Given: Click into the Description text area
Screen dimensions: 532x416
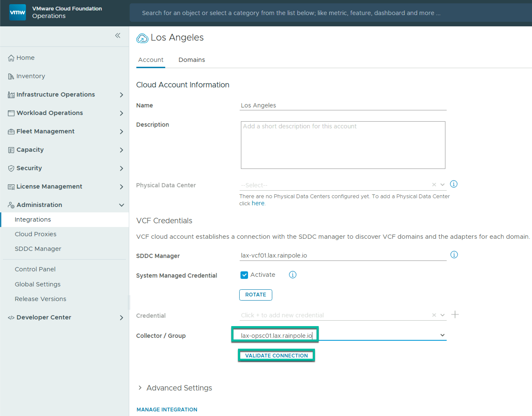Looking at the screenshot, I should click(x=343, y=145).
